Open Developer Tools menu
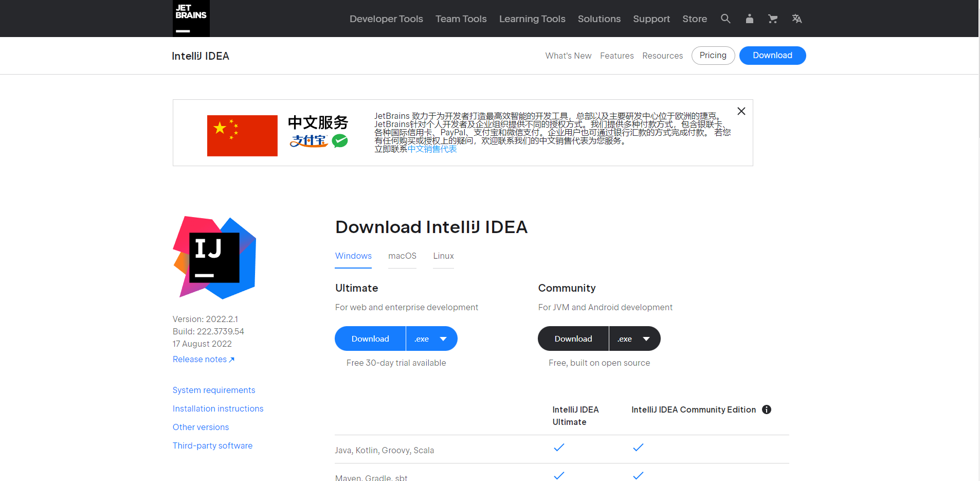Image resolution: width=980 pixels, height=481 pixels. tap(386, 19)
